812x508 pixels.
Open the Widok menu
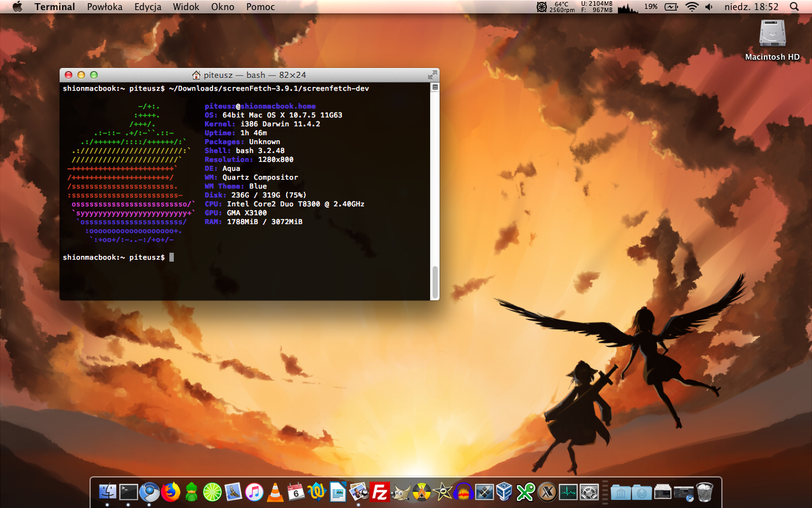pyautogui.click(x=186, y=7)
